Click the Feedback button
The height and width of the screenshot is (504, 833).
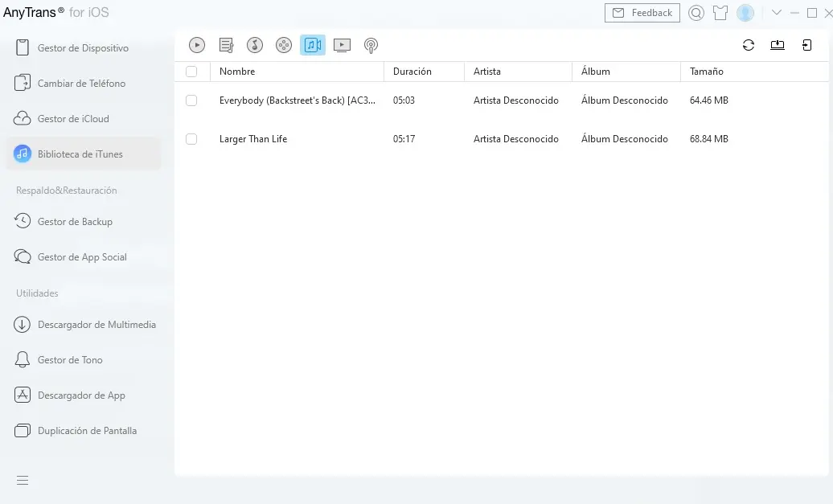click(x=642, y=13)
